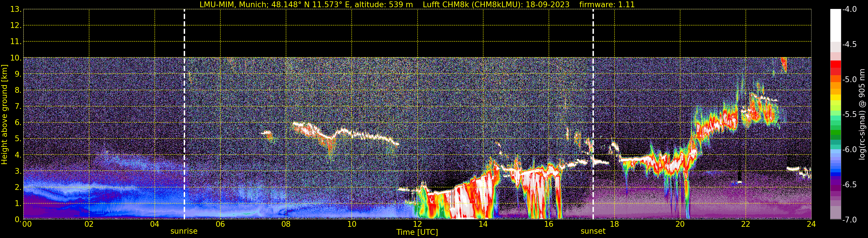Click the dashed white sunset marker line
Viewport: 868px width, 238px height.
tap(593, 114)
